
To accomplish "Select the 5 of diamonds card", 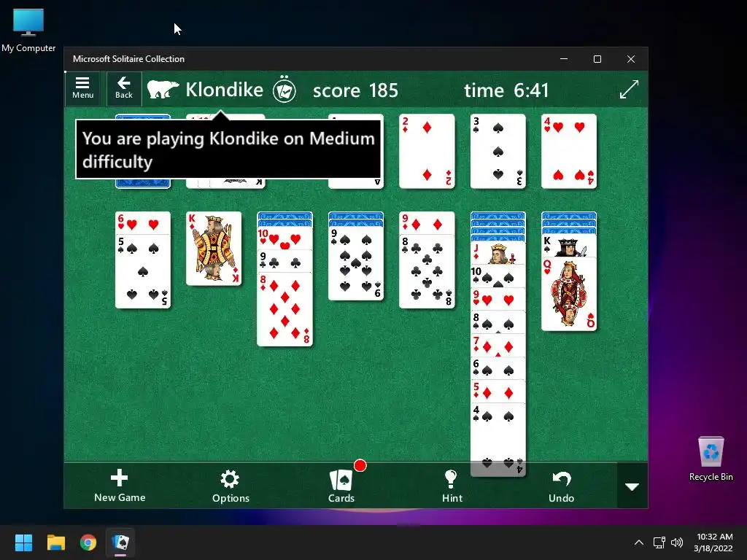I will [498, 392].
